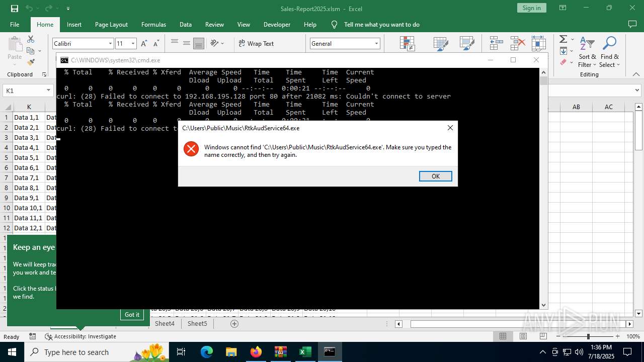This screenshot has height=362, width=644.
Task: Toggle Middle Align in the ribbon
Action: click(187, 43)
